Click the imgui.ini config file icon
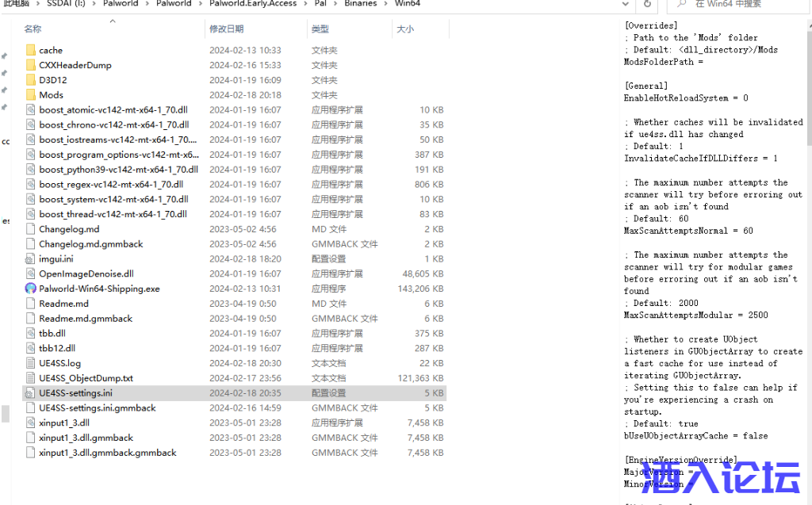The image size is (812, 505). [31, 258]
